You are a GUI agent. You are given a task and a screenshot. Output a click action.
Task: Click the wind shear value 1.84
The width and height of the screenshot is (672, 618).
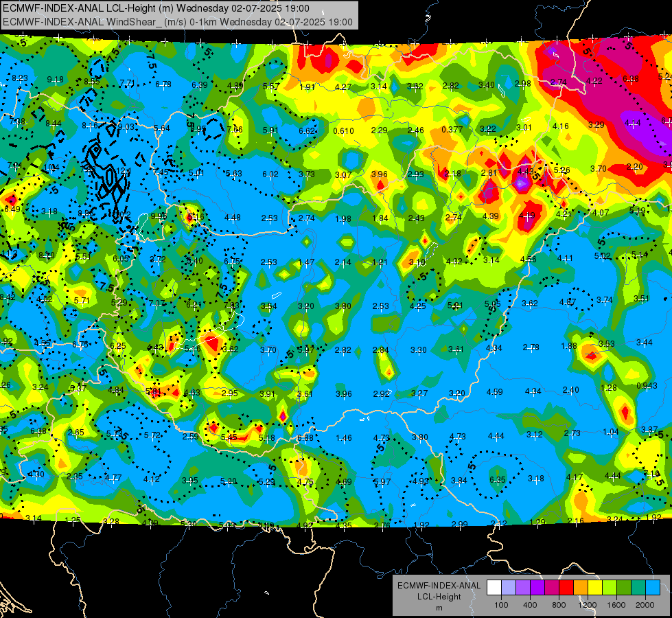click(x=380, y=219)
